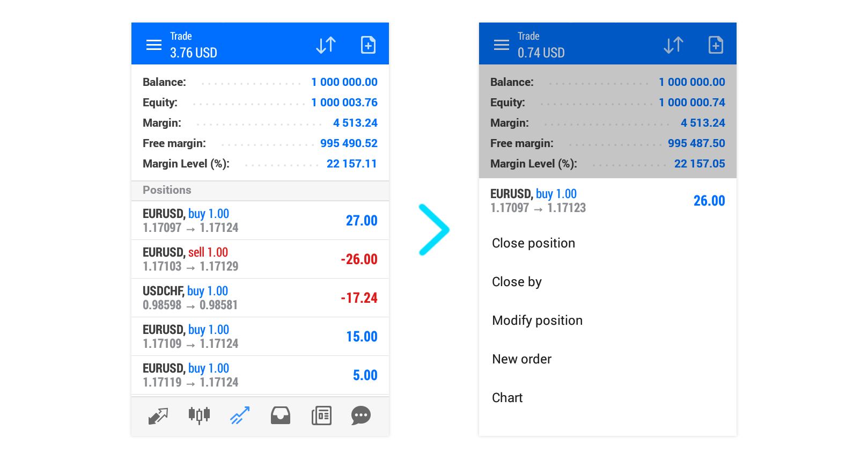Open the hamburger menu in left Trade panel
Screen dimensions: 868x459
point(154,45)
